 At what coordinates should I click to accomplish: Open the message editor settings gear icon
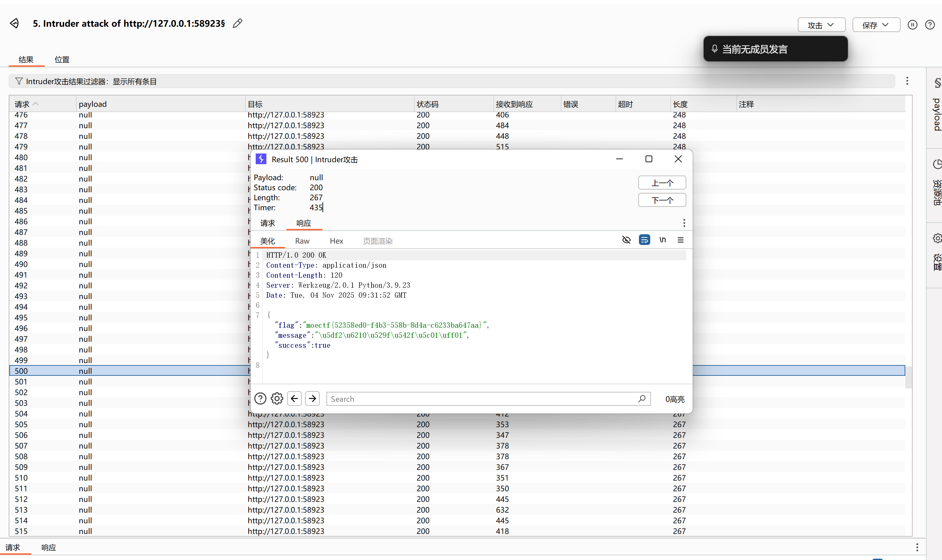[x=277, y=398]
